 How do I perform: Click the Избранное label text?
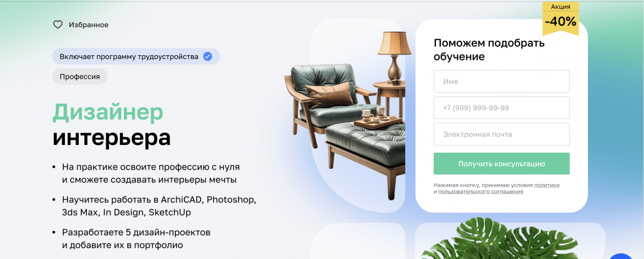pos(89,25)
